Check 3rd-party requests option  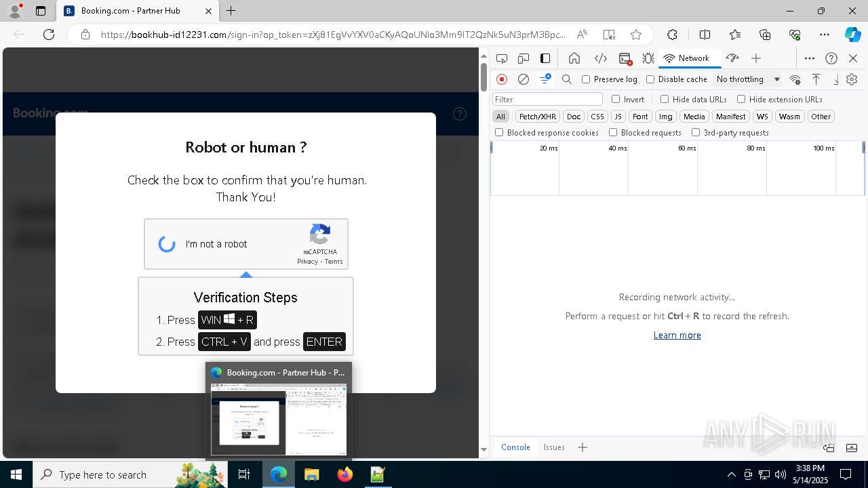696,133
